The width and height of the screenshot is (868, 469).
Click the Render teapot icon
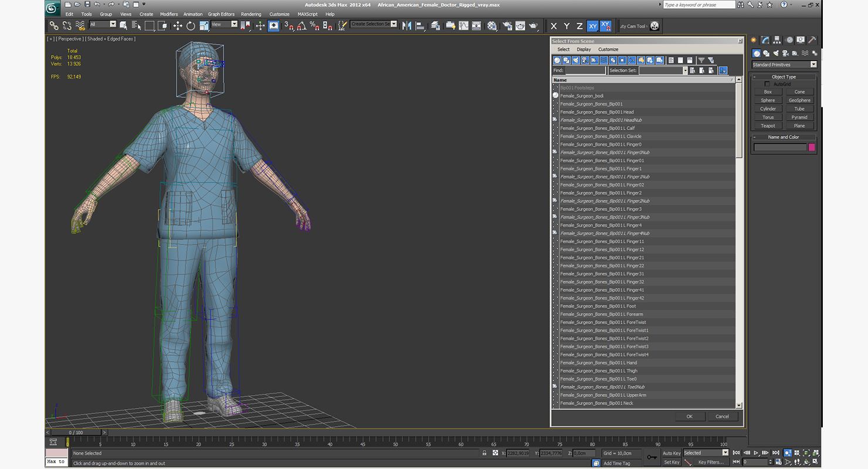click(x=533, y=26)
